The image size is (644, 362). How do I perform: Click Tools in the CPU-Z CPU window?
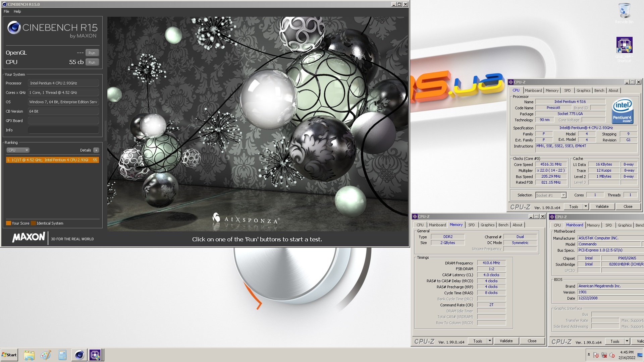coord(574,206)
